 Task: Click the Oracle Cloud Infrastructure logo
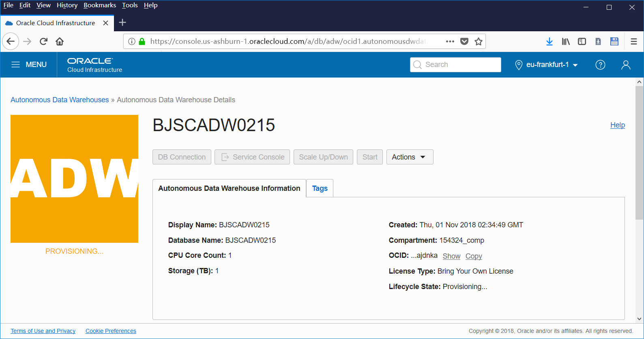coord(94,65)
